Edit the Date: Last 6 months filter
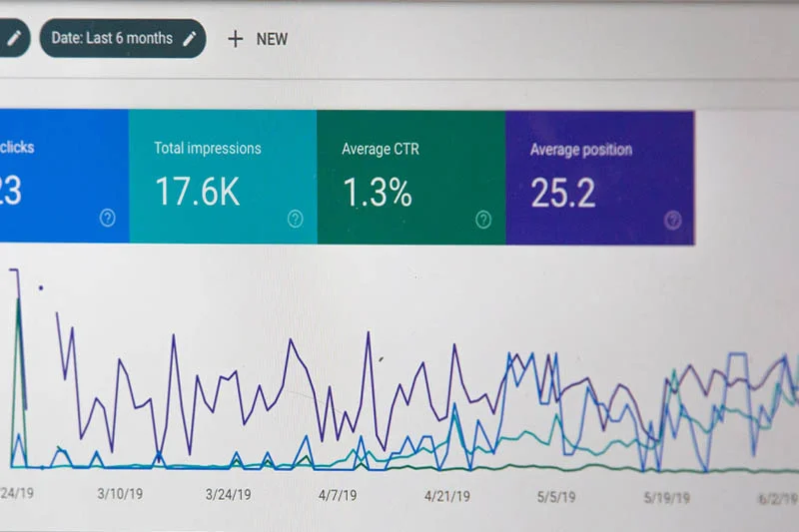The image size is (799, 532). pyautogui.click(x=123, y=38)
